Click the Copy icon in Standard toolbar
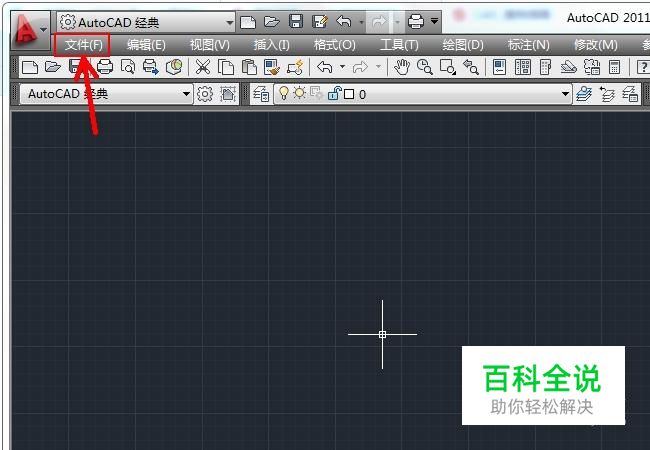 point(226,67)
